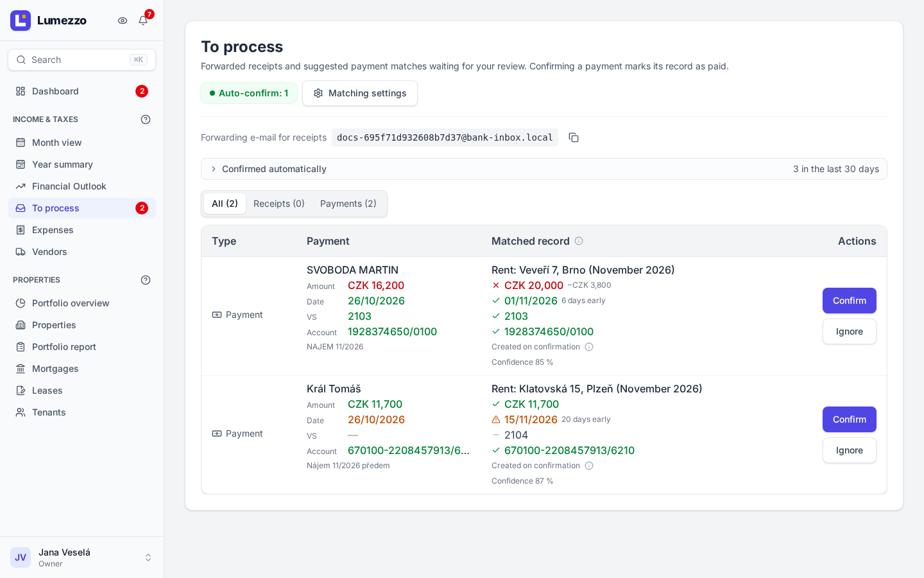Click the Search input field
Screen dimensions: 924x578
pyautogui.click(x=81, y=60)
